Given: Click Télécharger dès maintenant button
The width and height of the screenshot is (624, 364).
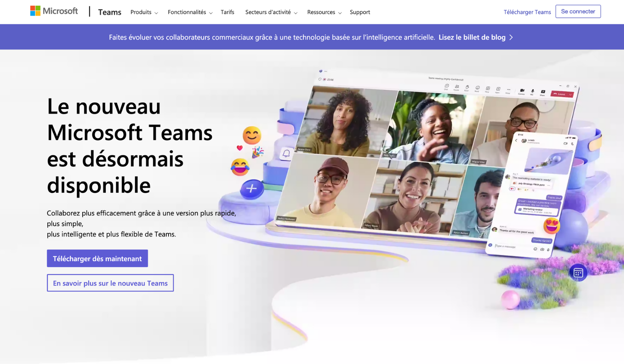Looking at the screenshot, I should click(x=97, y=258).
